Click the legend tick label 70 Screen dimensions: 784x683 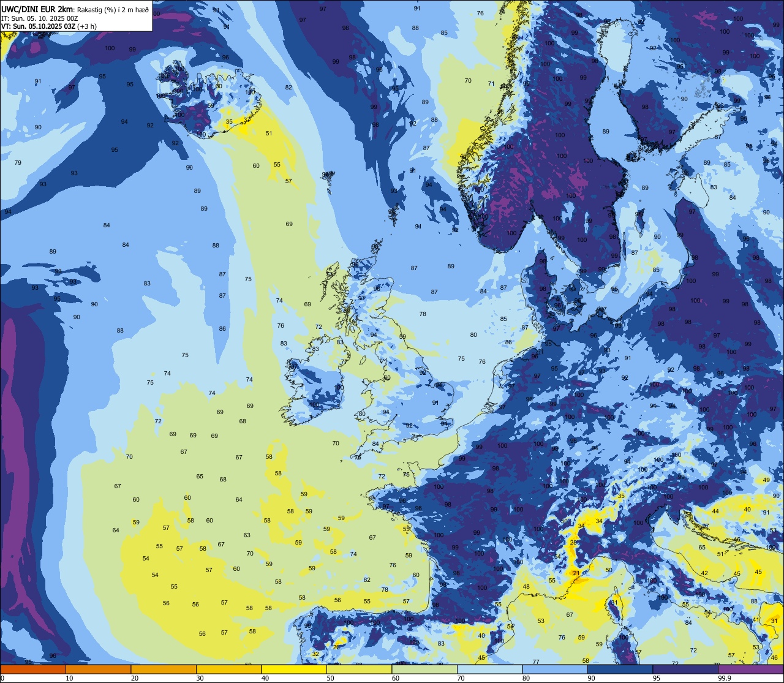(461, 678)
